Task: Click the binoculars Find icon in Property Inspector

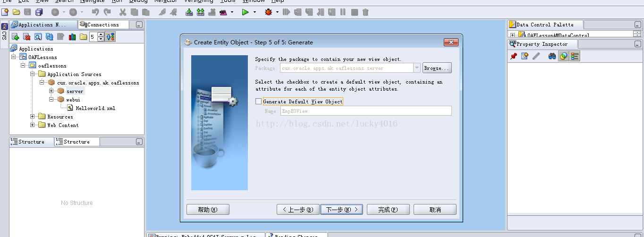Action: coord(552,56)
